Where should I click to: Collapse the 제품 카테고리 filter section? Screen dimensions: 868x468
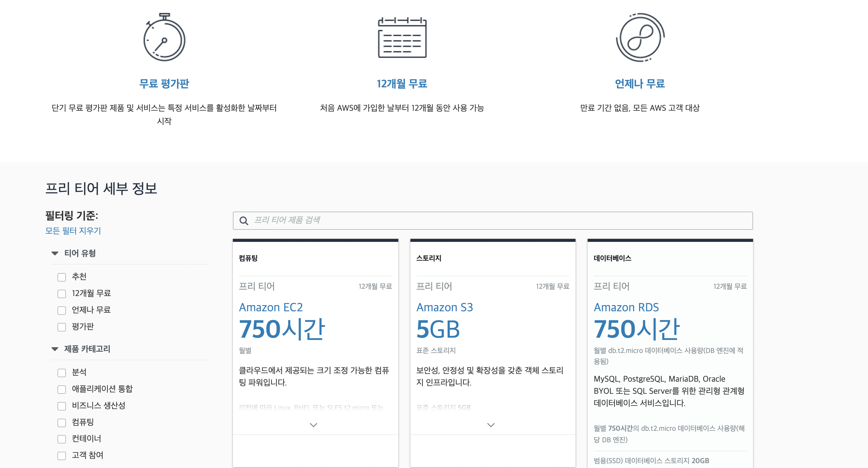(55, 349)
